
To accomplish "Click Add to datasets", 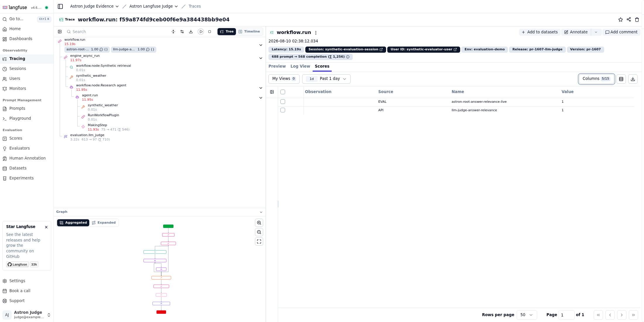I will pyautogui.click(x=539, y=32).
